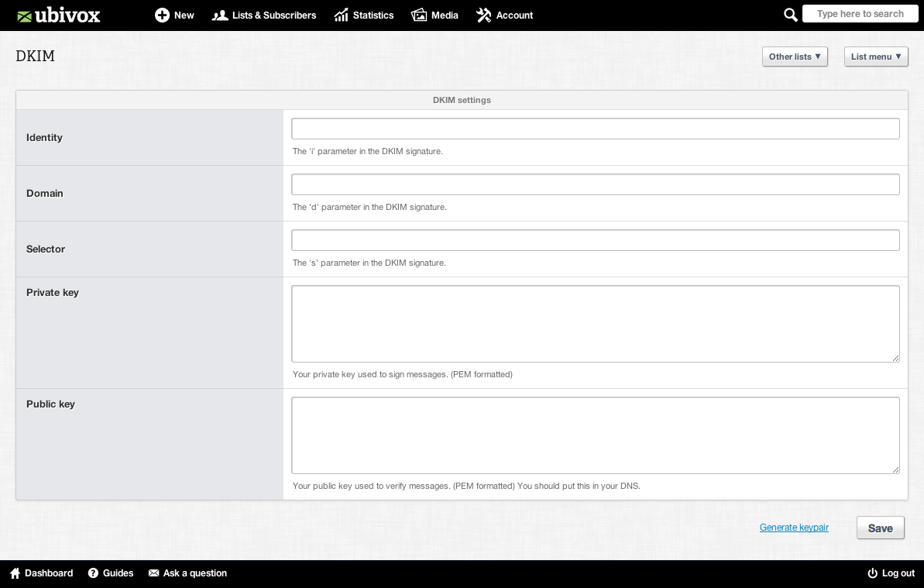Click the DKIM page title
The image size is (924, 588).
[35, 56]
